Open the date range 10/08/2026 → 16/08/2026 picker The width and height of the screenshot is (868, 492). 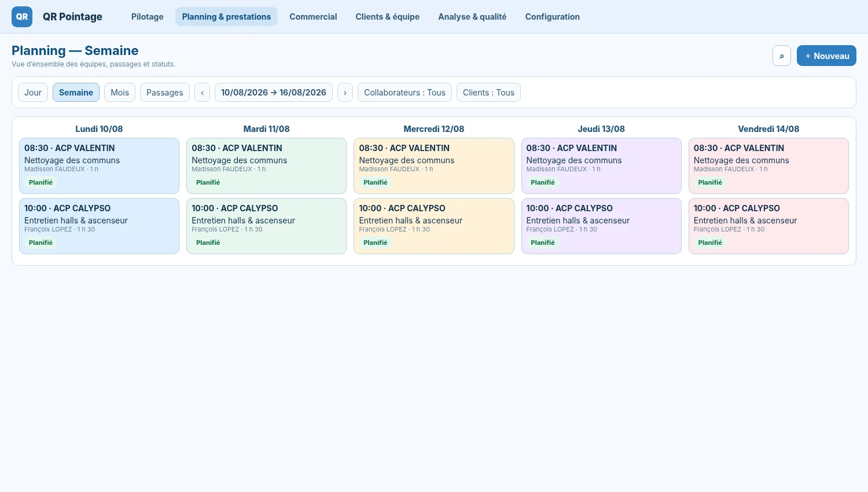click(274, 93)
